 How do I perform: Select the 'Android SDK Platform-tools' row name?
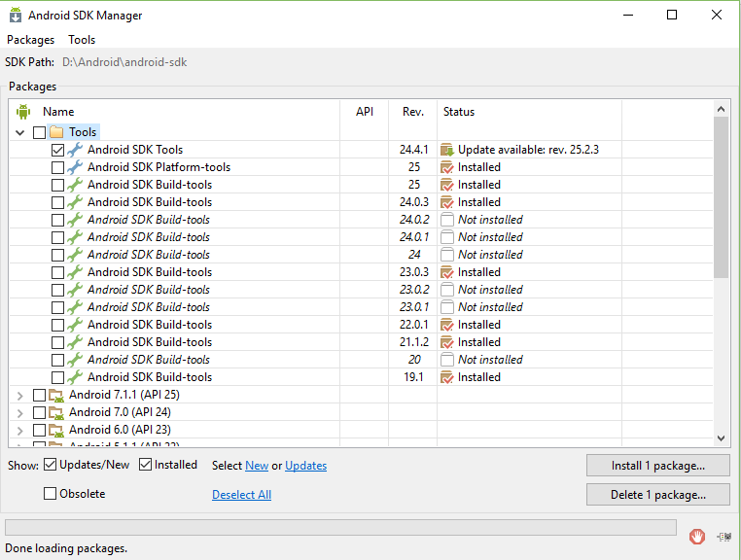(x=159, y=167)
